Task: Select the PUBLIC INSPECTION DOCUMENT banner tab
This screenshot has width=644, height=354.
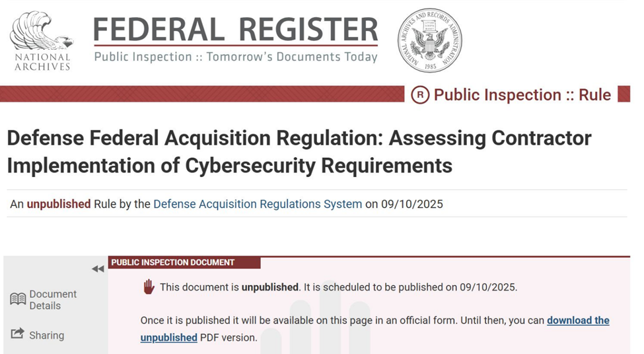Action: pos(184,262)
